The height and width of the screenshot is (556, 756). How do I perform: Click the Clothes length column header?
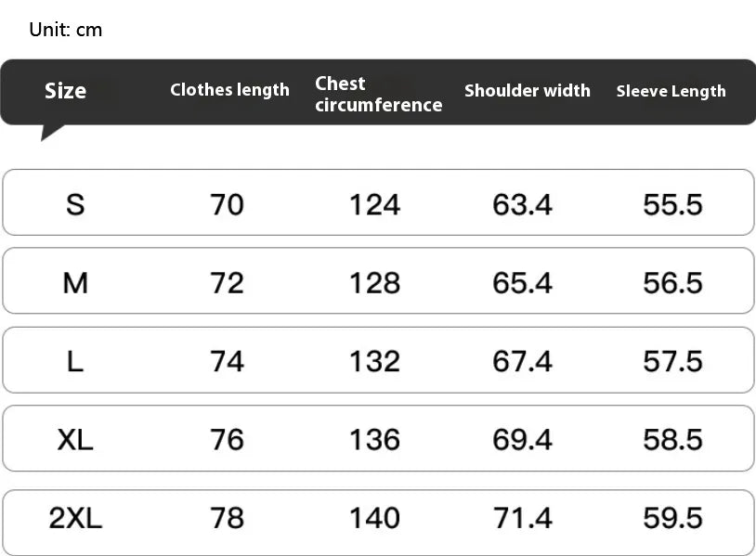pos(229,90)
